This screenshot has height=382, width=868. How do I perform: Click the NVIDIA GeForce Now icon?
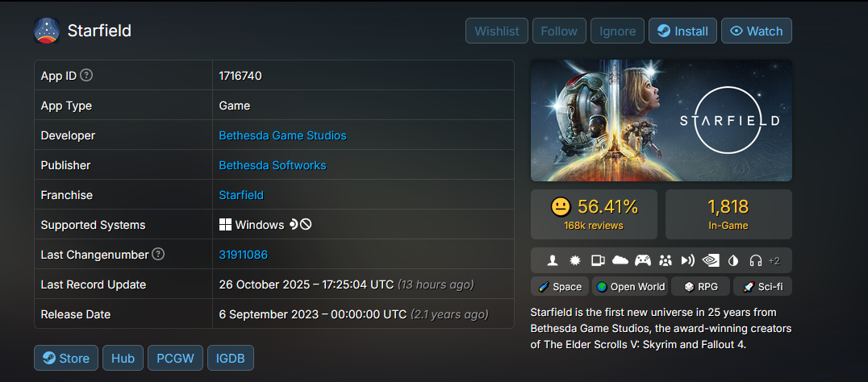point(711,260)
